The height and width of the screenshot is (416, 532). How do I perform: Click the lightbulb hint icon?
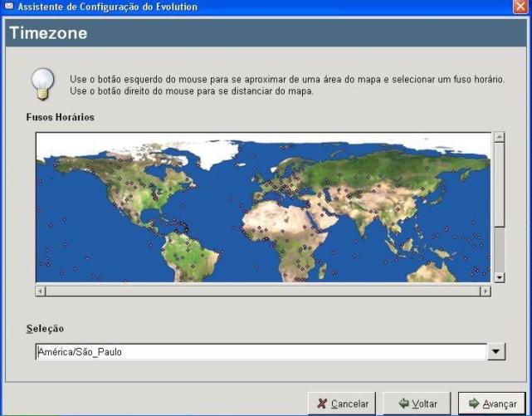43,84
